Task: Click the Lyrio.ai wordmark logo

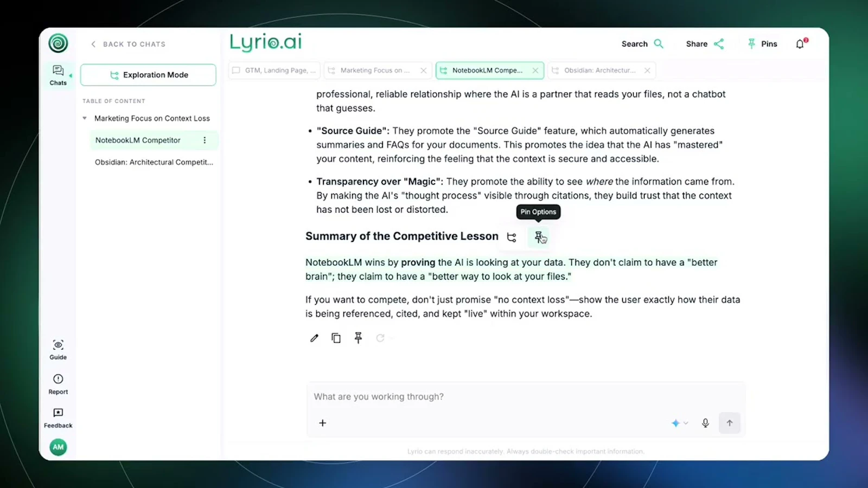Action: [x=265, y=42]
